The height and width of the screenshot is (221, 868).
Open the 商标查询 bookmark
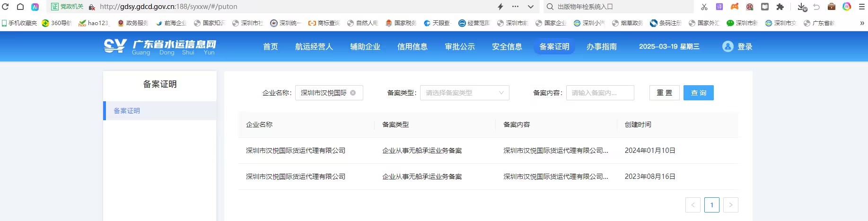pyautogui.click(x=324, y=23)
